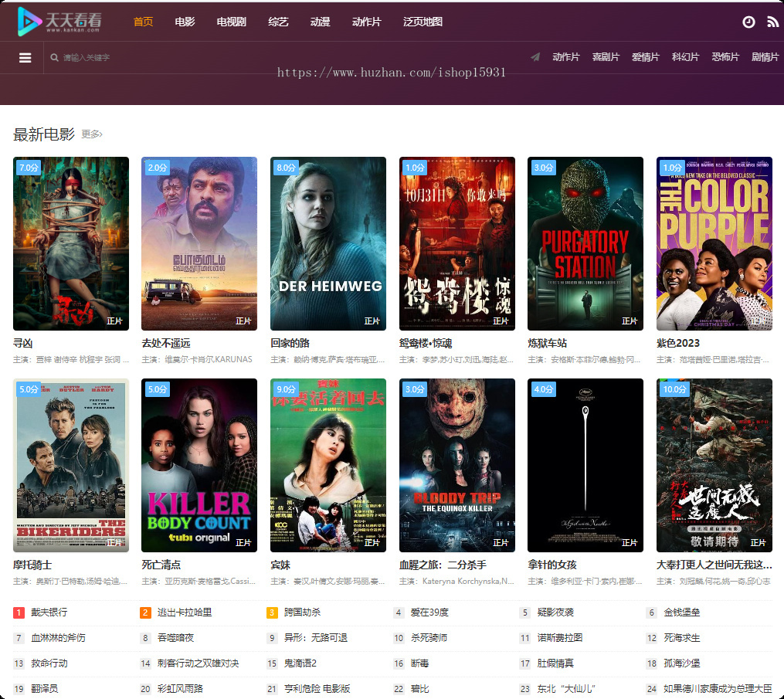Open ranked item 17 肚假情真

(x=555, y=663)
